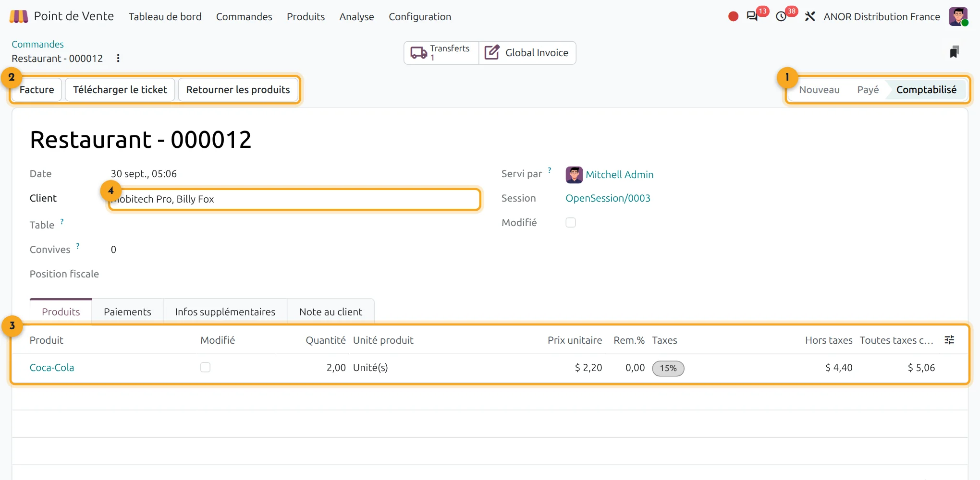The height and width of the screenshot is (480, 980).
Task: Open the Tableau de bord menu
Action: [165, 17]
